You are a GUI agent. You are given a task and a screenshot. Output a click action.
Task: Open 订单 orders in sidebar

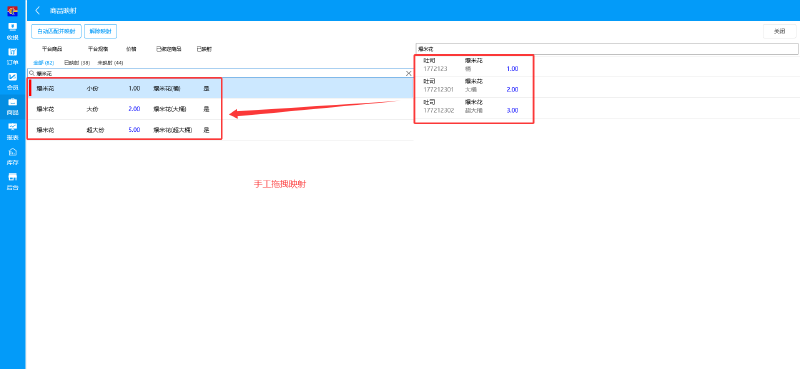pos(13,56)
